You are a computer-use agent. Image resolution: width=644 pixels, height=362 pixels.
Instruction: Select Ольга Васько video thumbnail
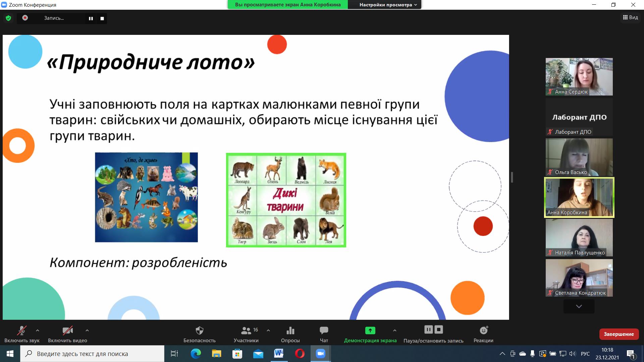tap(579, 157)
